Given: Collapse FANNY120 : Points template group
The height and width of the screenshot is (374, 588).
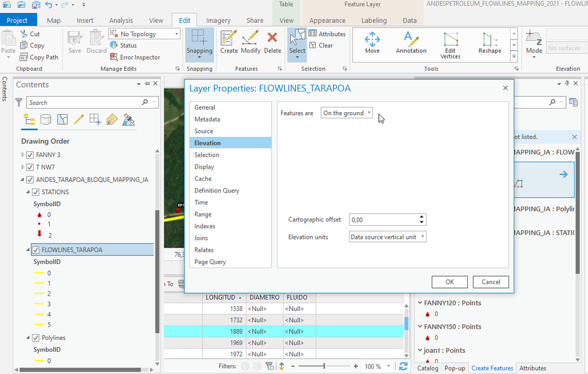Looking at the screenshot, I should [x=420, y=303].
